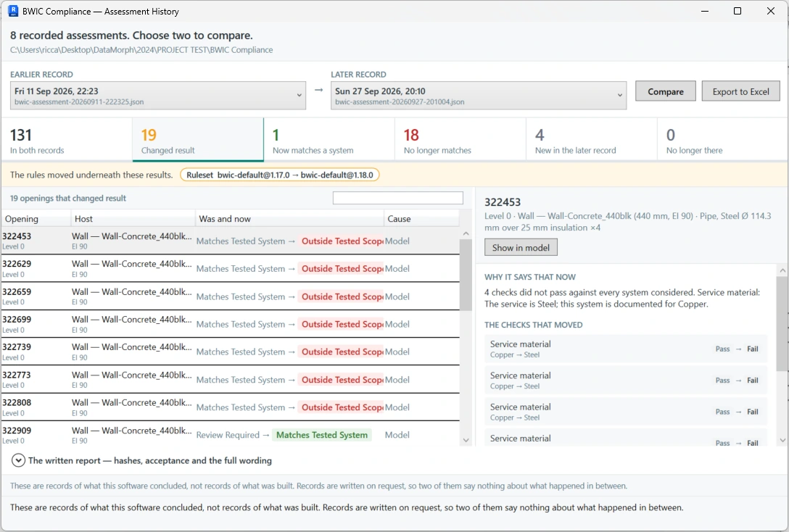Switch to 'No longer matches' tab
The height and width of the screenshot is (532, 789).
[x=460, y=140]
